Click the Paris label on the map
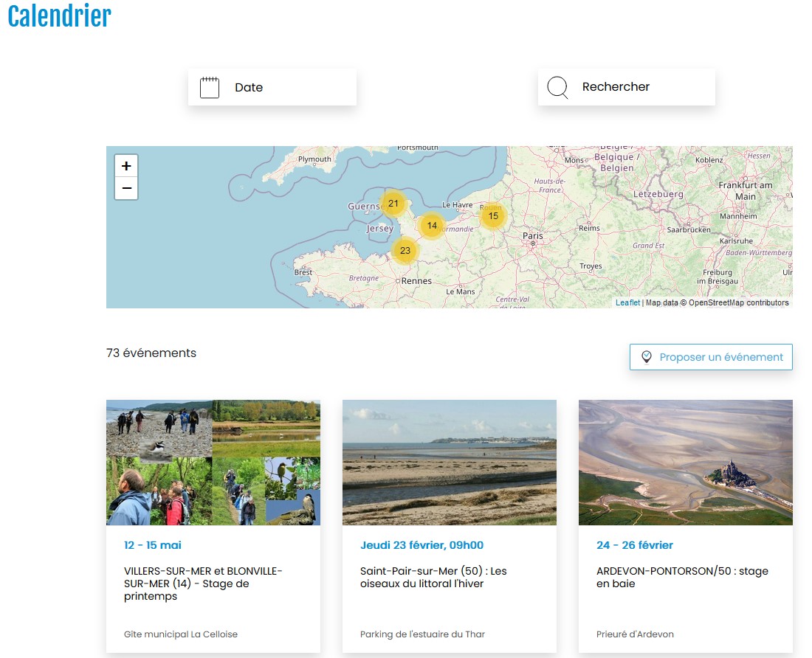This screenshot has width=812, height=658. [532, 236]
